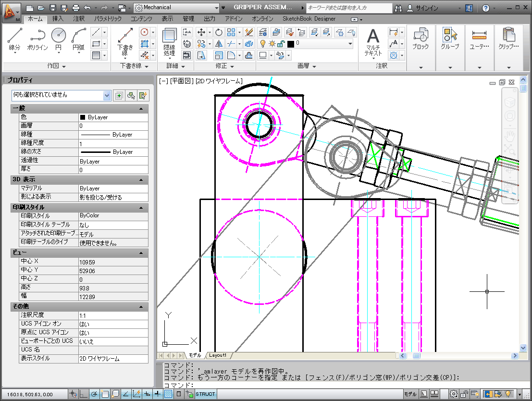Screen dimensions: 532x401
Task: Click the サインイン sign-in button
Action: pos(422,8)
